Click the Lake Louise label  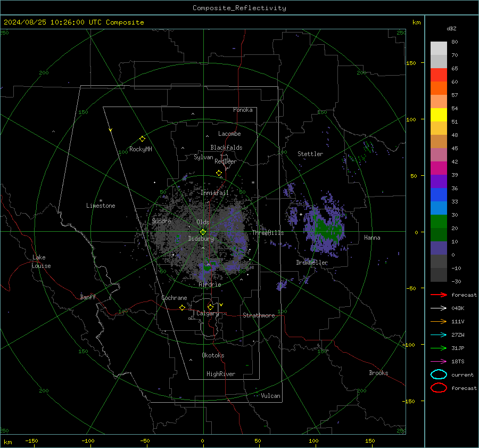41,262
